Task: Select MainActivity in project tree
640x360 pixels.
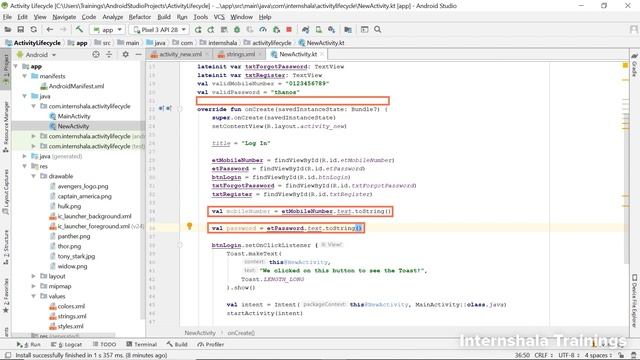Action: (73, 116)
